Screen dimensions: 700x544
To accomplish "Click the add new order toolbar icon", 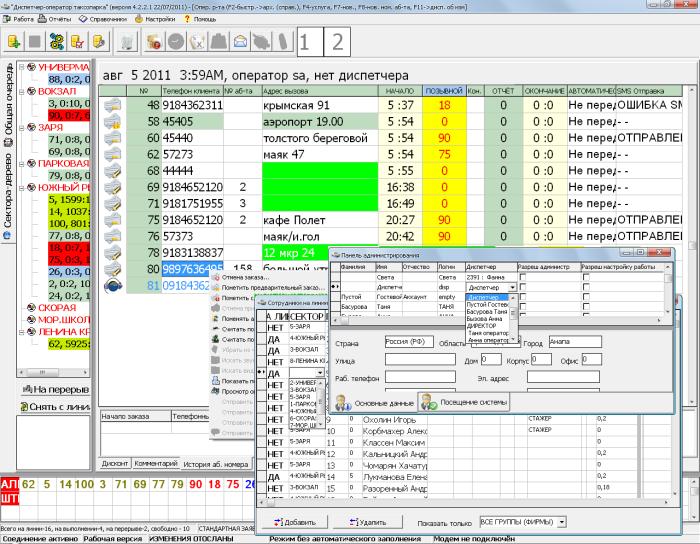I will coord(14,42).
